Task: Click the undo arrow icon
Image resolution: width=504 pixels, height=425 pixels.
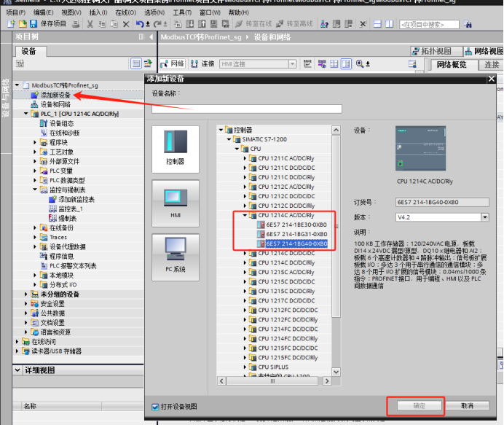Action: (140, 24)
